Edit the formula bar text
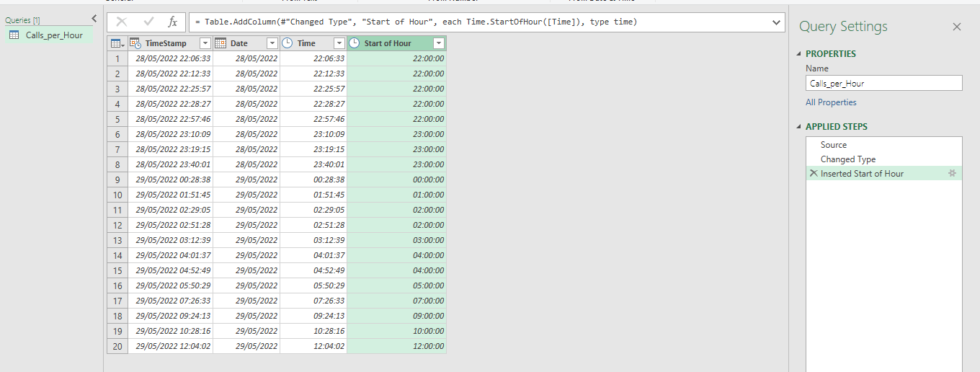This screenshot has width=980, height=372. point(479,22)
